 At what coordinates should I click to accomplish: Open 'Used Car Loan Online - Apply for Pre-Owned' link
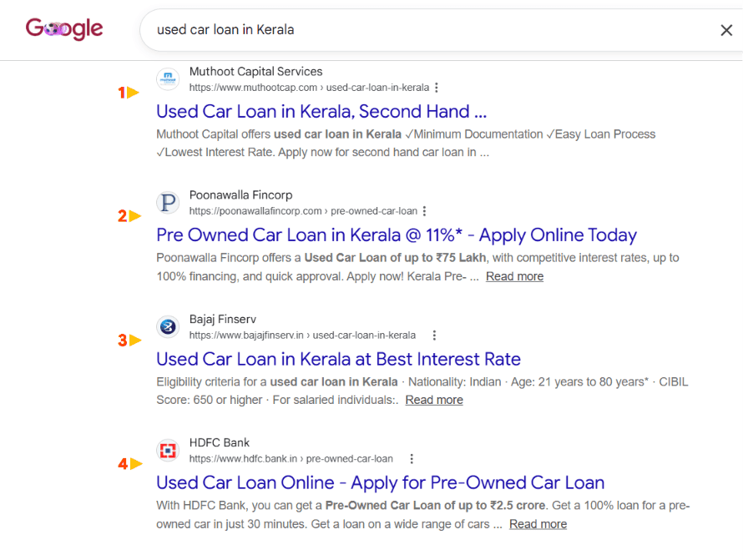380,482
